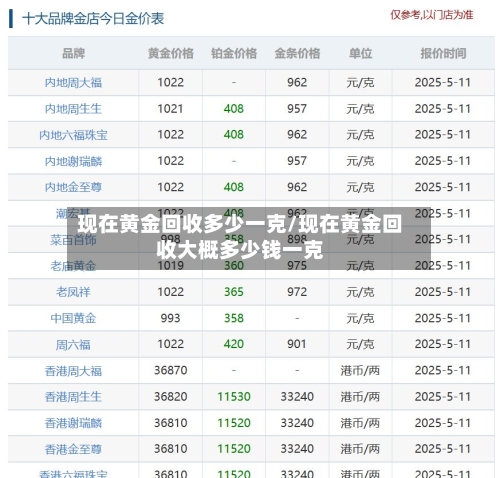Image resolution: width=500 pixels, height=478 pixels.
Task: Click the 黄金价格 column header
Action: pyautogui.click(x=171, y=53)
